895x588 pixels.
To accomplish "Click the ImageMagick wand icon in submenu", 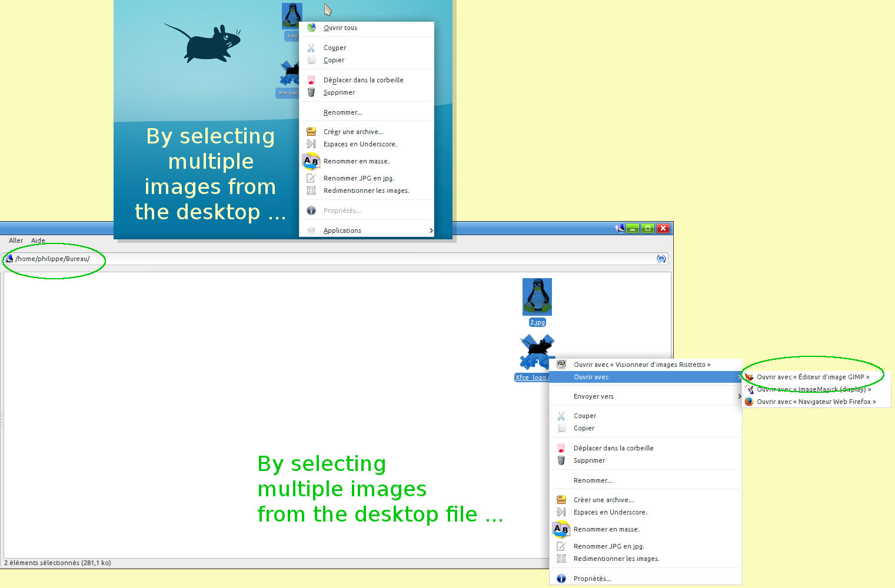I will (x=749, y=389).
